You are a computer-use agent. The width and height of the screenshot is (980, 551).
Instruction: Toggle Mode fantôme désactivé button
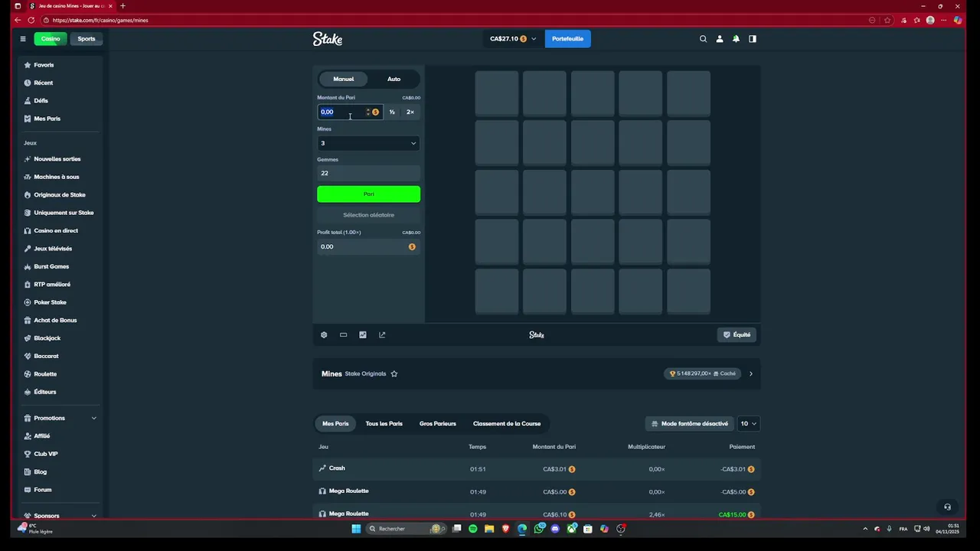(x=689, y=423)
